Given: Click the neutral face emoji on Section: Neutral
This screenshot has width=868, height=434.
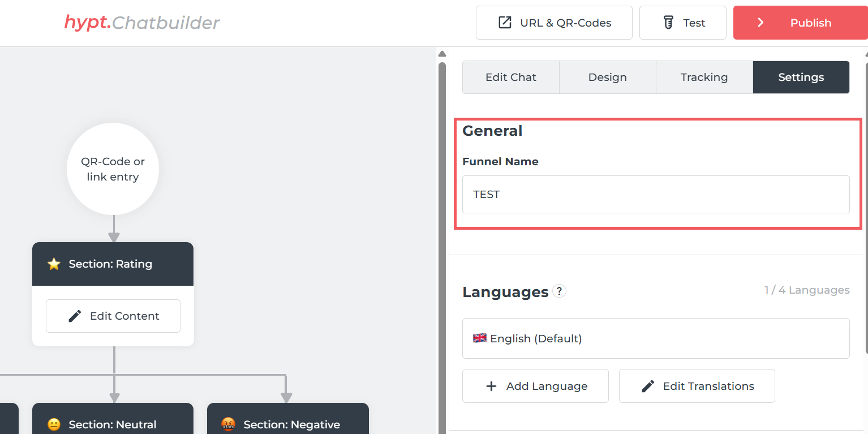Looking at the screenshot, I should coord(54,424).
